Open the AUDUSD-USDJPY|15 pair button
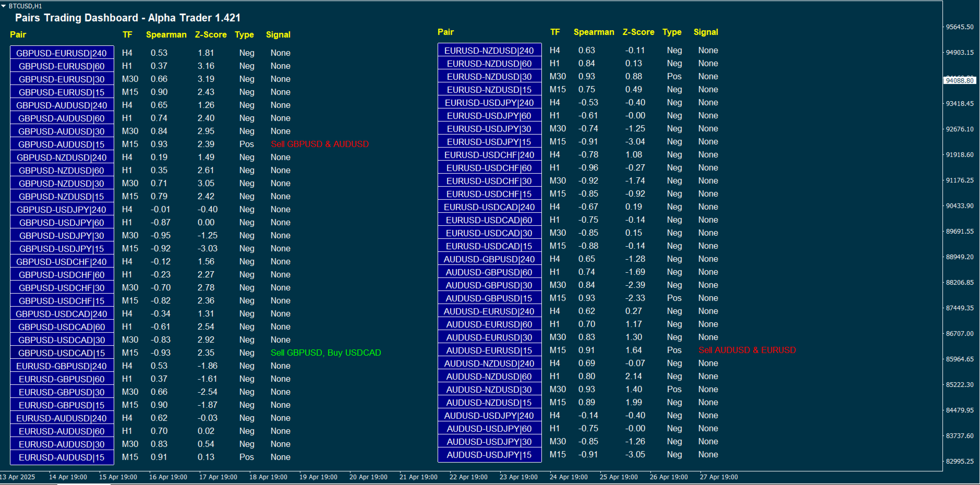980x485 pixels. [x=490, y=455]
